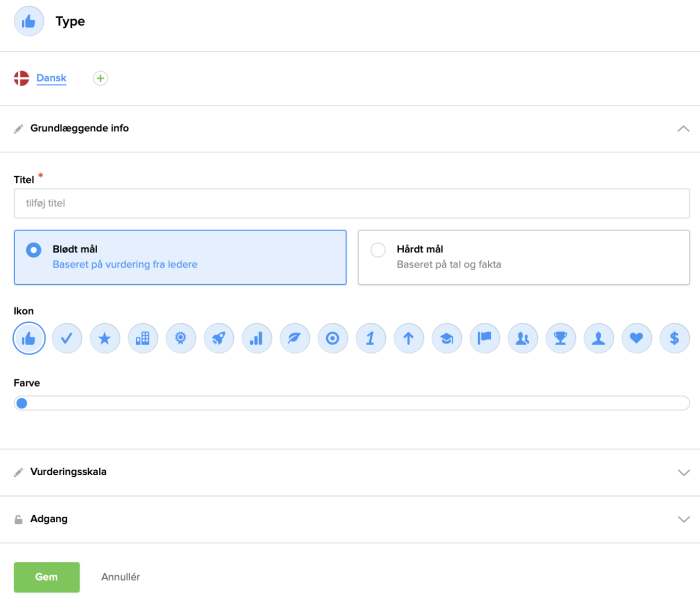700x608 pixels.
Task: Select the bar chart icon
Action: 257,338
